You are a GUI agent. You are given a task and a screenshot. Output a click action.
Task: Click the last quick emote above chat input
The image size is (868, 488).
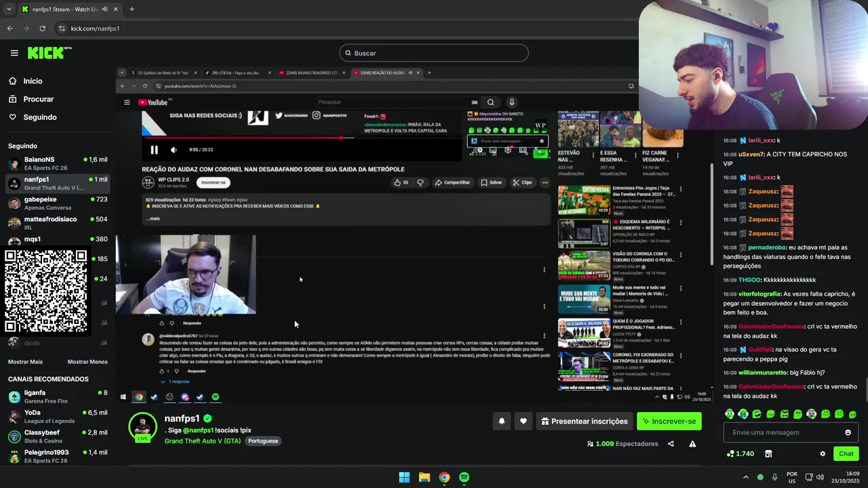pos(852,413)
